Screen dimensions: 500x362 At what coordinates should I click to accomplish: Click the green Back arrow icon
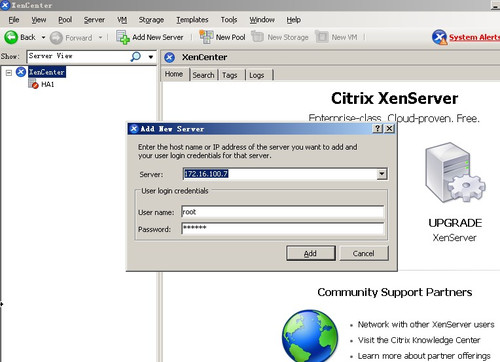click(11, 37)
